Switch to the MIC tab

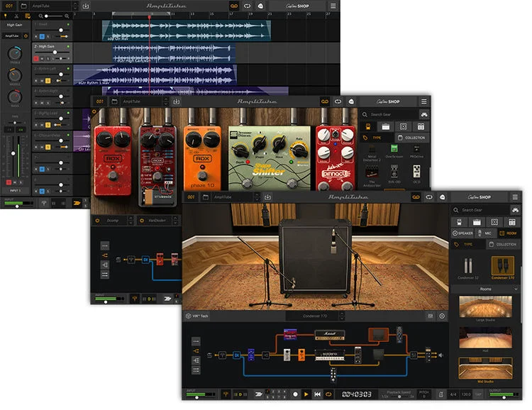[x=485, y=233]
